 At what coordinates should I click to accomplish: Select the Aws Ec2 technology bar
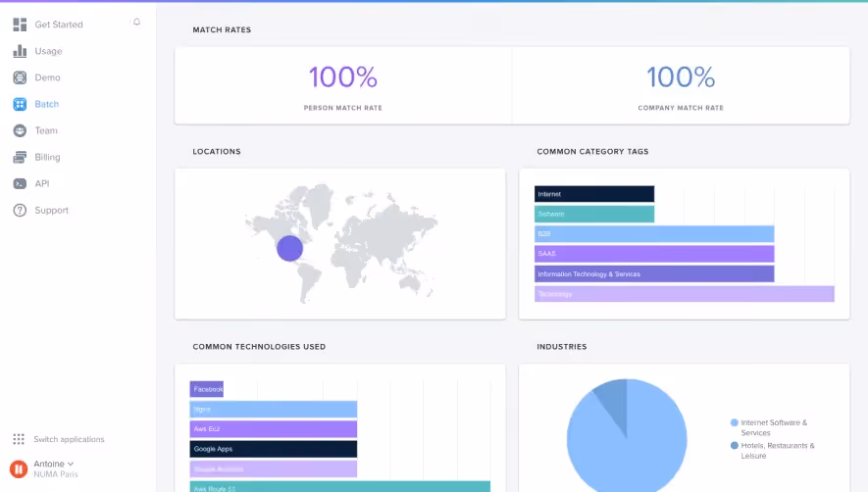[x=274, y=429]
